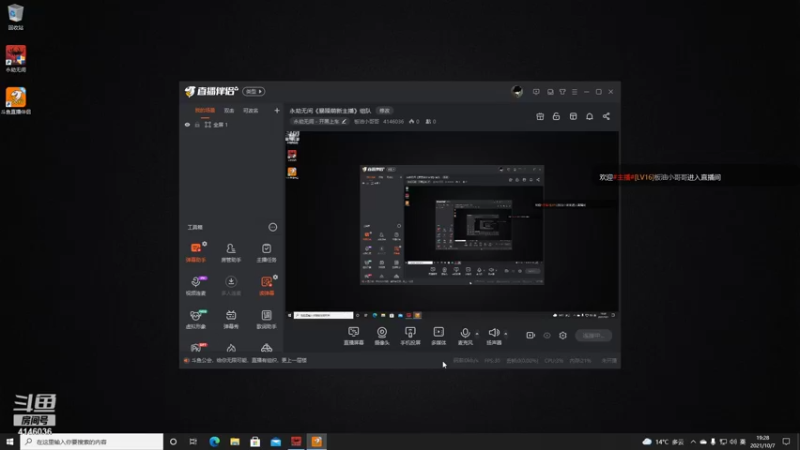Viewport: 800px width, 450px height.
Task: Open the mode switch pill beside the logo
Action: pos(254,91)
